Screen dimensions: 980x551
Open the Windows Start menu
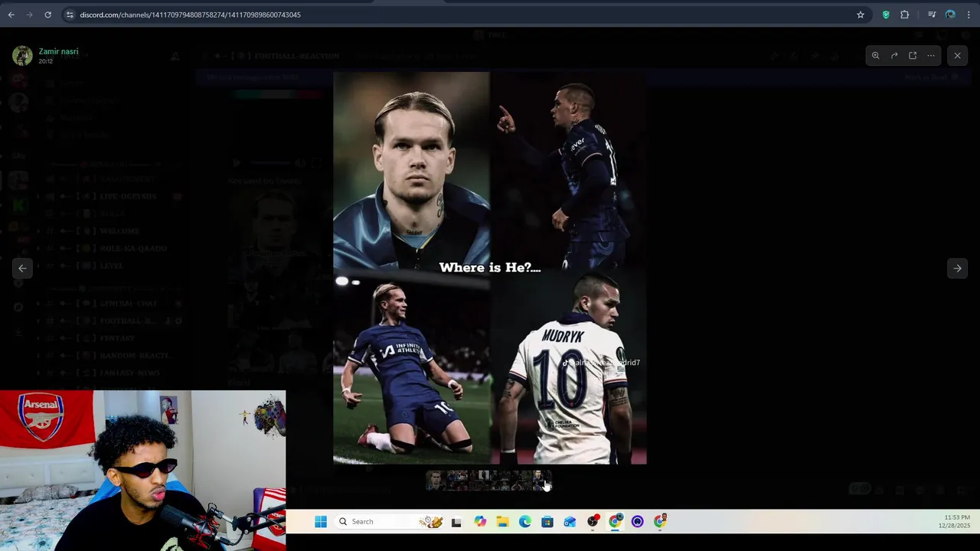click(321, 521)
